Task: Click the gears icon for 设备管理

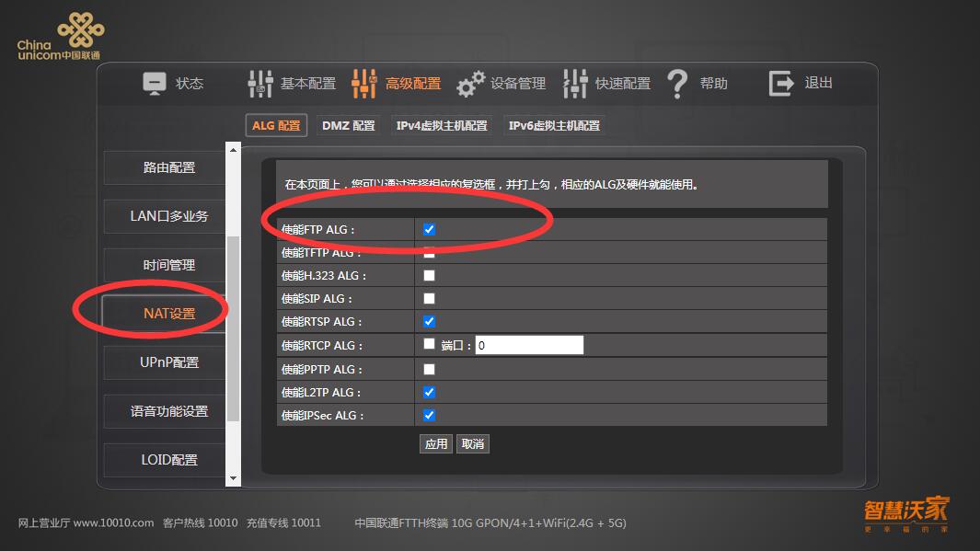Action: click(470, 84)
